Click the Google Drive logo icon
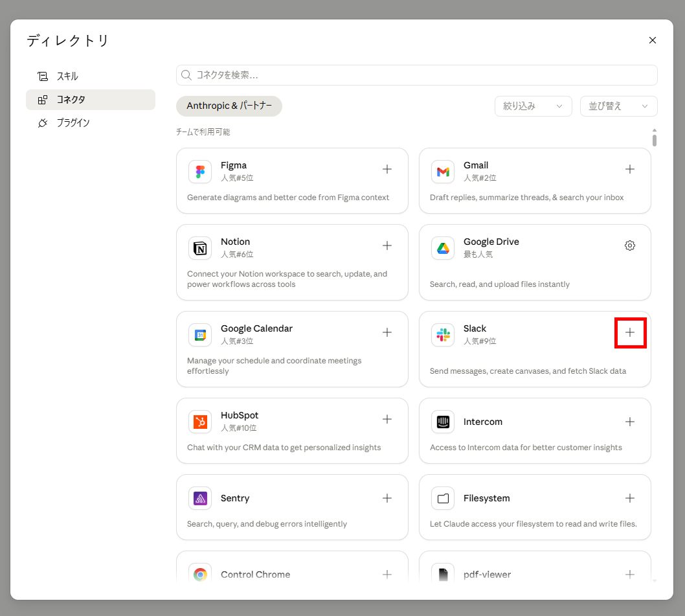The height and width of the screenshot is (616, 685). click(x=443, y=248)
